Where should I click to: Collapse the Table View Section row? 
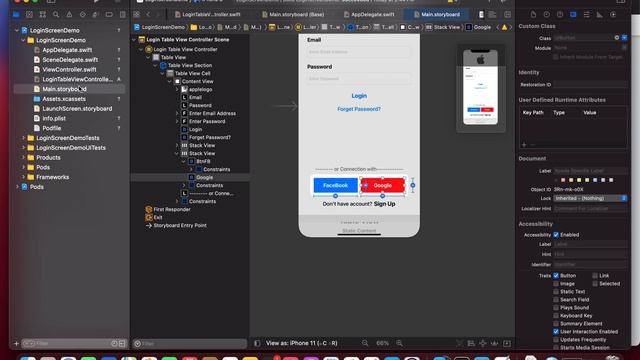point(156,65)
